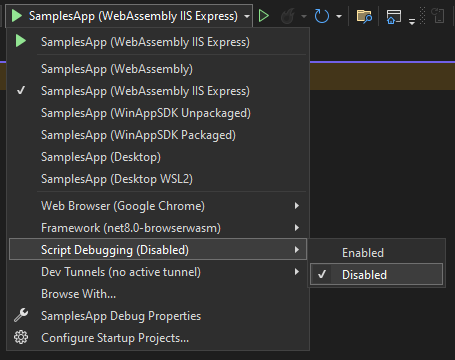Click the wrench icon beside Debug Properties

[21, 315]
